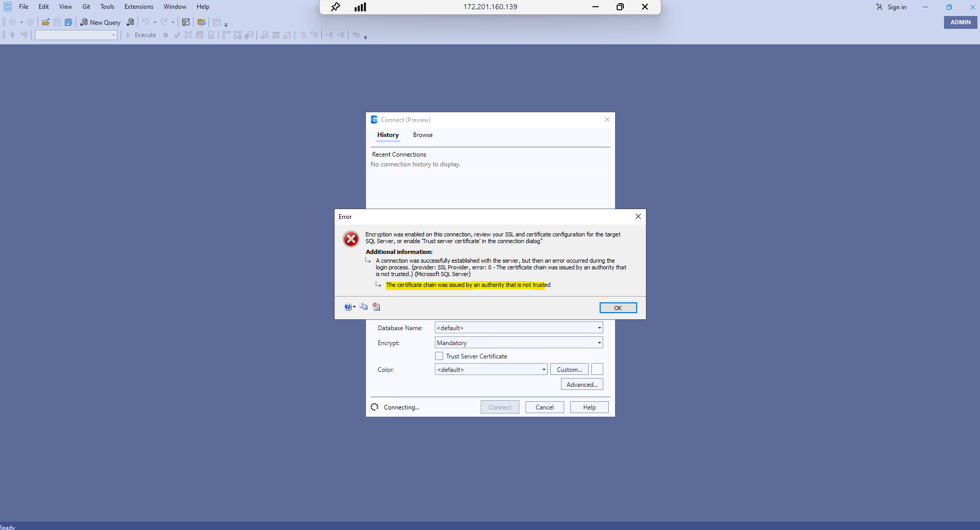
Task: Click the color preview swatch box
Action: coord(597,369)
